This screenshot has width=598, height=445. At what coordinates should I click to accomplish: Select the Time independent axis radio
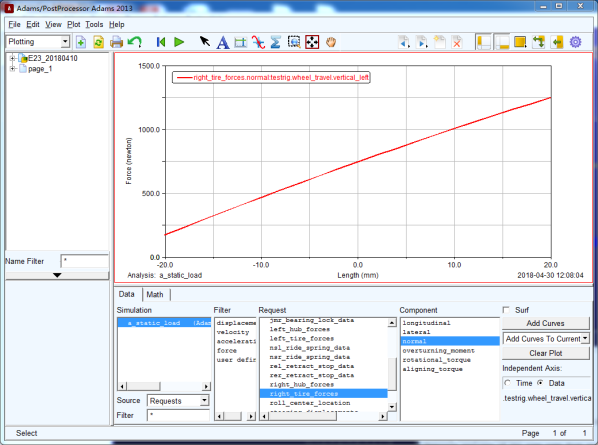point(507,383)
